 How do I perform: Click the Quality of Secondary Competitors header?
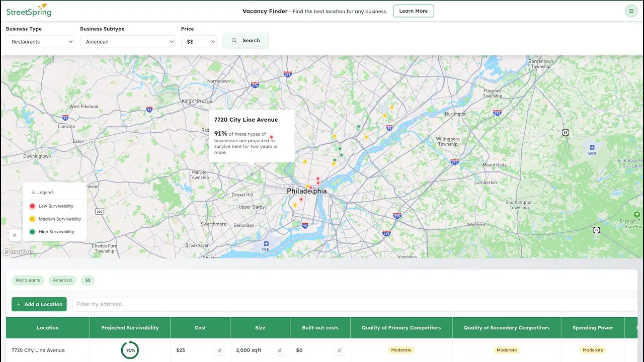click(507, 328)
